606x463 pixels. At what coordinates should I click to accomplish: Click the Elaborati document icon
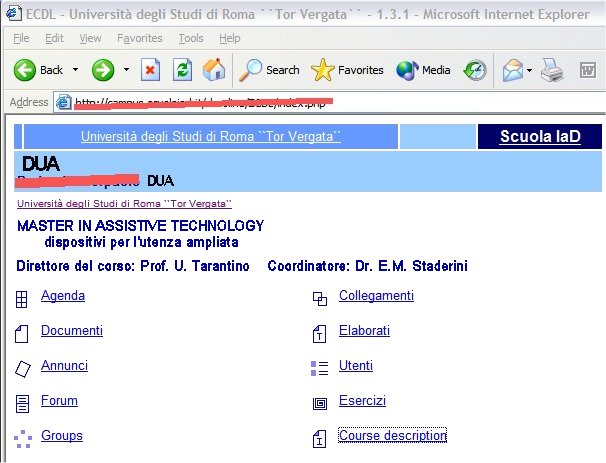click(319, 334)
